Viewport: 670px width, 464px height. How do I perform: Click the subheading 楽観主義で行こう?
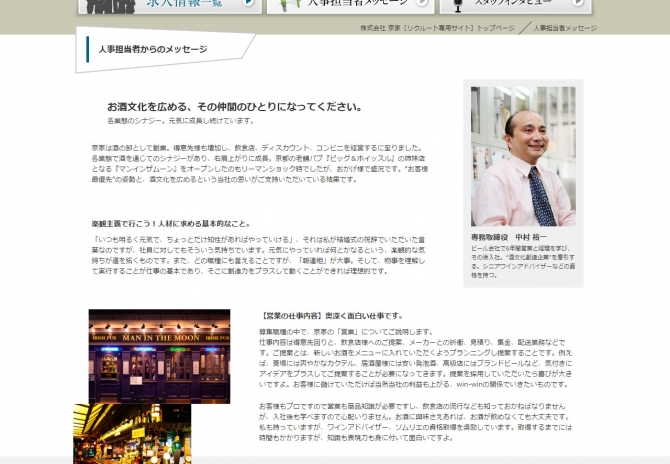coord(170,223)
